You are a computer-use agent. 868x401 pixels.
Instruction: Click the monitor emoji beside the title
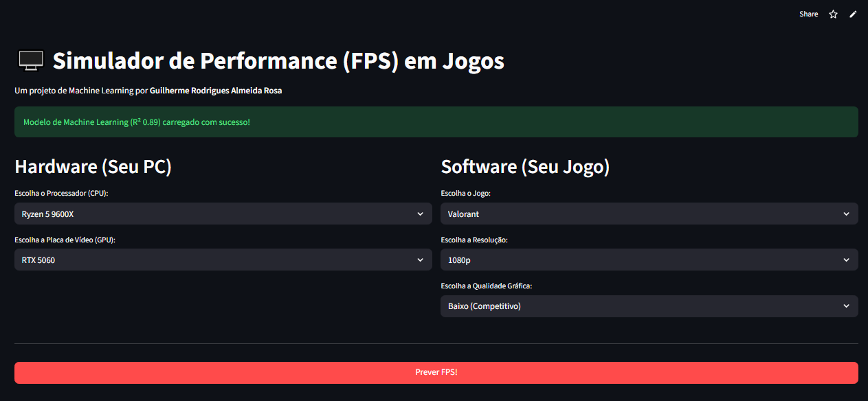click(30, 60)
